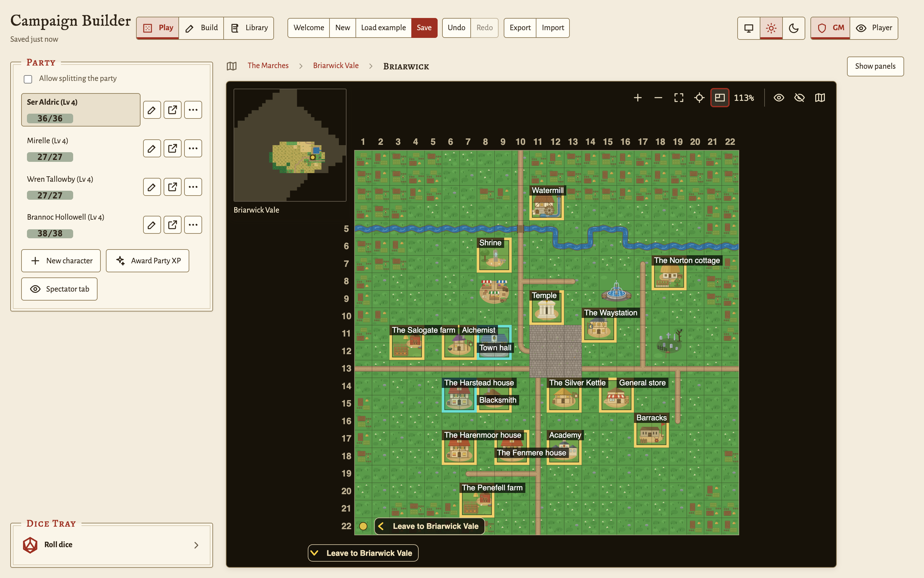Viewport: 924px width, 578px height.
Task: Open Mirelle's sheet in new window
Action: click(173, 148)
